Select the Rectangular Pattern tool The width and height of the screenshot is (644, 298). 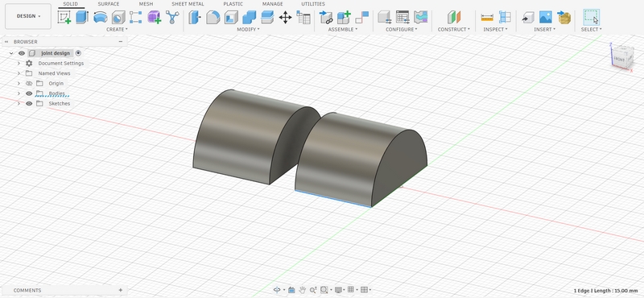click(x=135, y=17)
